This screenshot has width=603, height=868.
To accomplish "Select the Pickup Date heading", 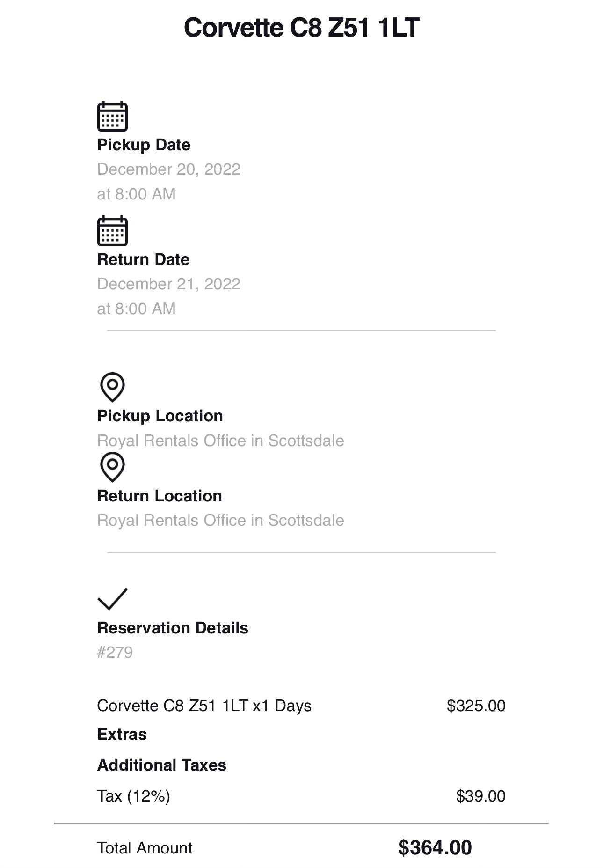I will coord(144,145).
